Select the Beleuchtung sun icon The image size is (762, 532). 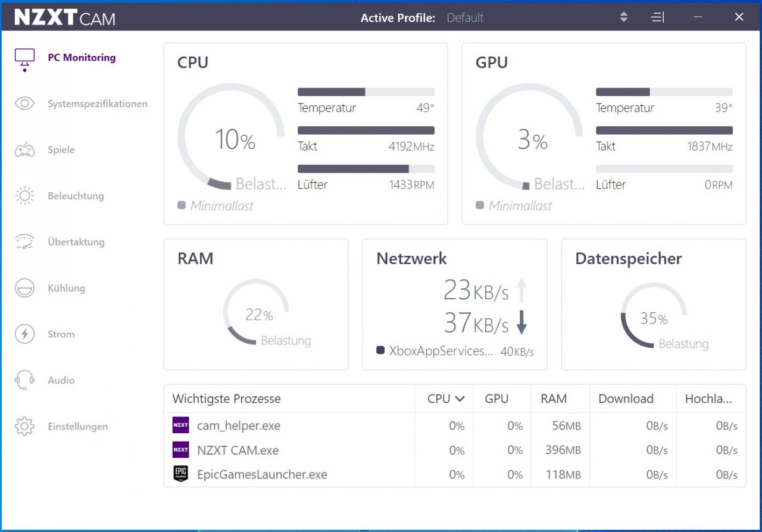24,196
